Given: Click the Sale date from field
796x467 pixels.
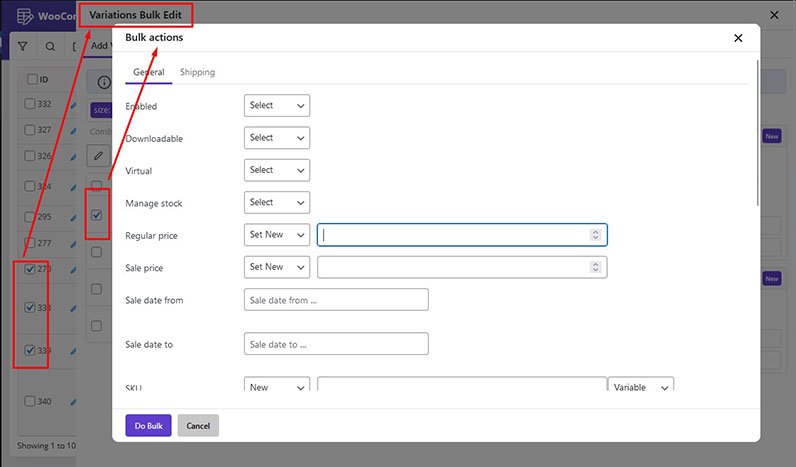Looking at the screenshot, I should (336, 300).
